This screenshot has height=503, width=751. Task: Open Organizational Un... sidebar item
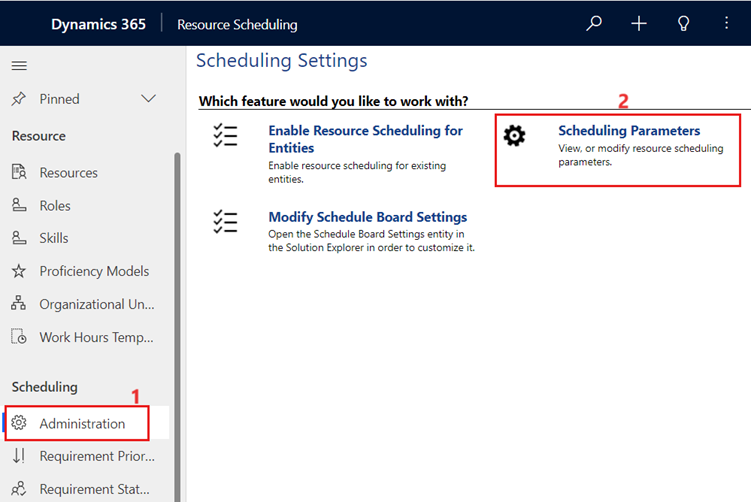pos(97,304)
